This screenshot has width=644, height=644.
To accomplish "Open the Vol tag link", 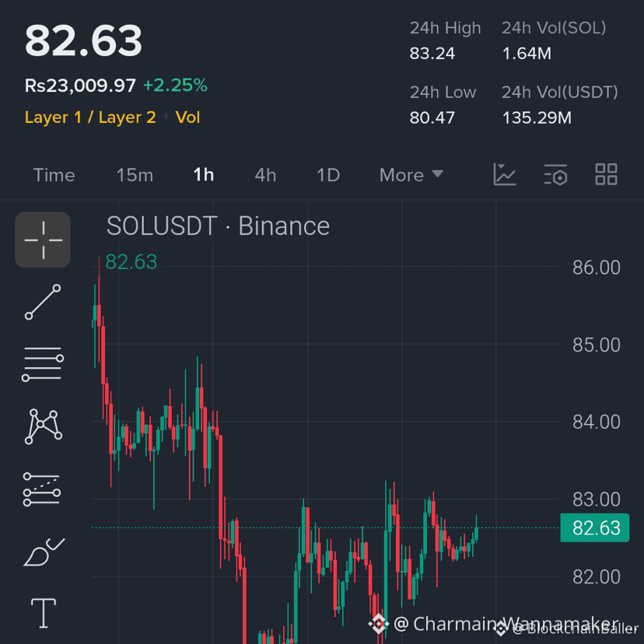I will 187,117.
